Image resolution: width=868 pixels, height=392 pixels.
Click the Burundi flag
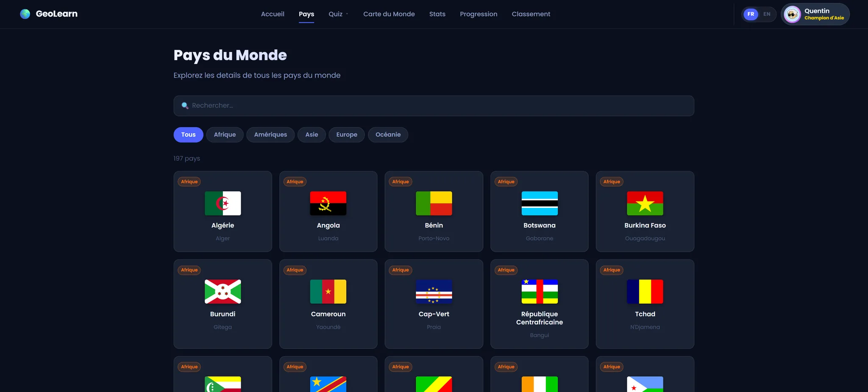click(x=223, y=291)
